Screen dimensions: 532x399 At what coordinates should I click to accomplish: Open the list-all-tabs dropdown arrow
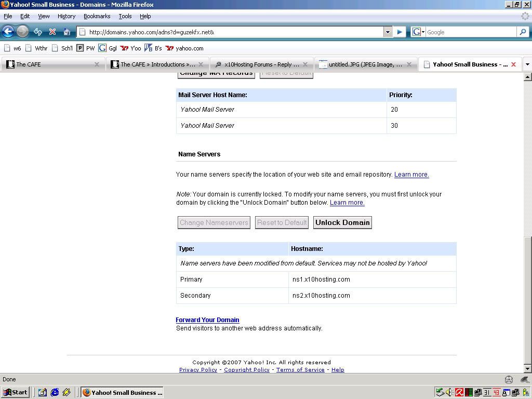(527, 64)
